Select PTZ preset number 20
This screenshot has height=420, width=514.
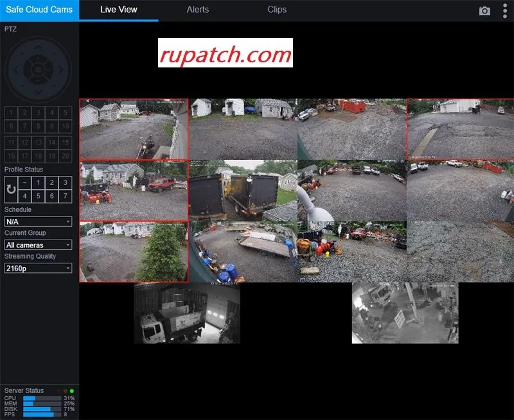(64, 156)
